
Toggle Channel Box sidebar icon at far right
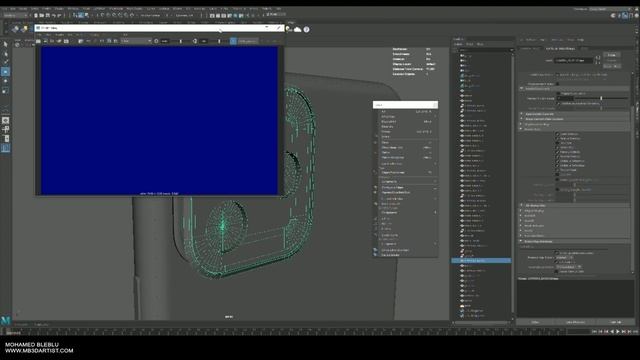[x=636, y=16]
